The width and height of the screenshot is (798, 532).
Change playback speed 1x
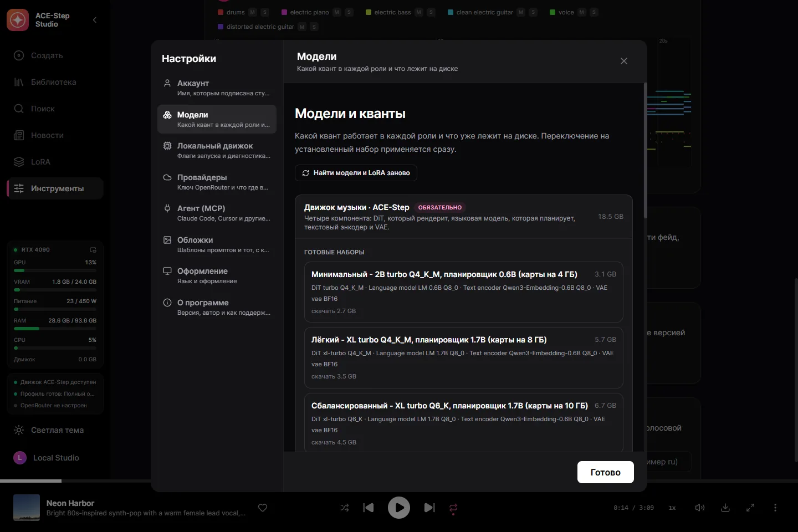tap(672, 508)
